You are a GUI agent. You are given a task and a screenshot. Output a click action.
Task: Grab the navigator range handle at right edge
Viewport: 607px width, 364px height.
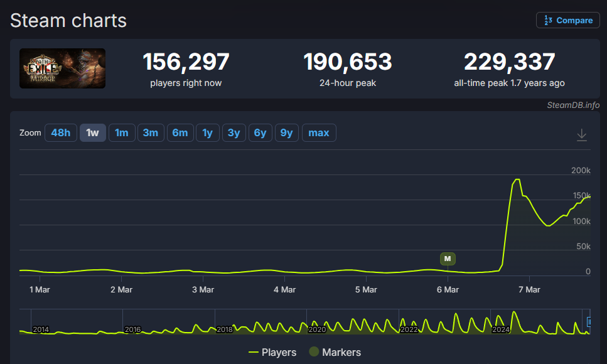pyautogui.click(x=589, y=321)
